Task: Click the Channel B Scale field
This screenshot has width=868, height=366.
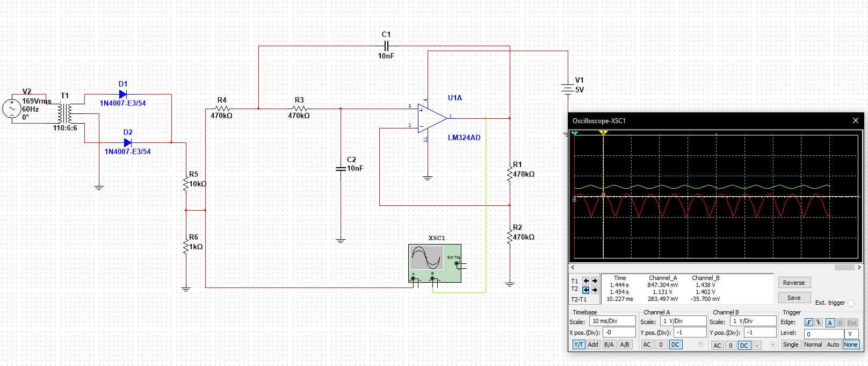Action: 753,321
